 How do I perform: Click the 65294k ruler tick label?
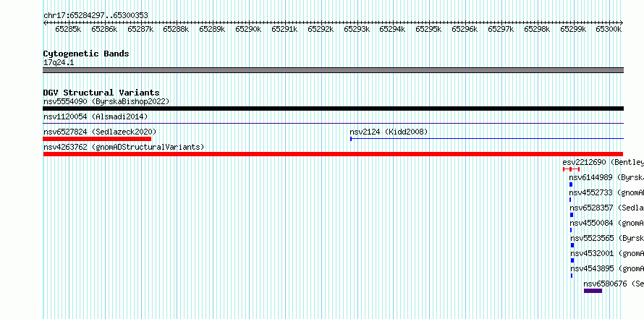[x=392, y=29]
